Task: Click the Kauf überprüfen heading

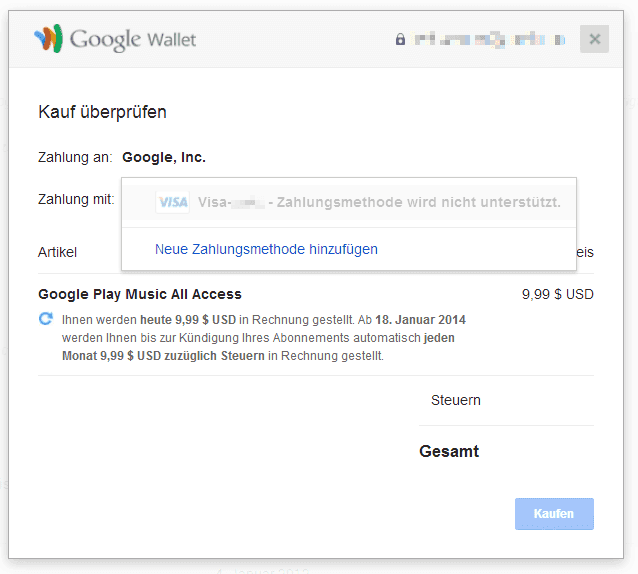Action: pyautogui.click(x=103, y=112)
